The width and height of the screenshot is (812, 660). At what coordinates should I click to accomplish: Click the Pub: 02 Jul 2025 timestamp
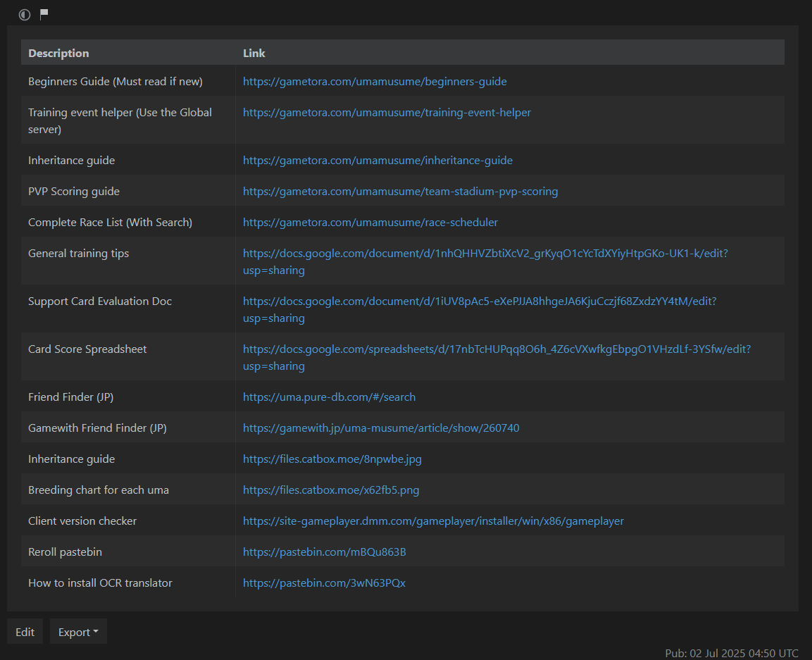(731, 653)
